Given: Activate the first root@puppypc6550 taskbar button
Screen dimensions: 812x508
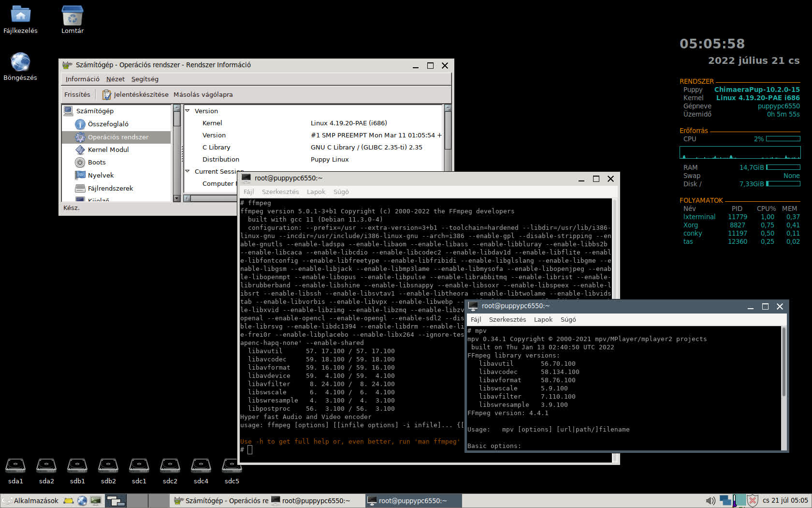Looking at the screenshot, I should 317,501.
